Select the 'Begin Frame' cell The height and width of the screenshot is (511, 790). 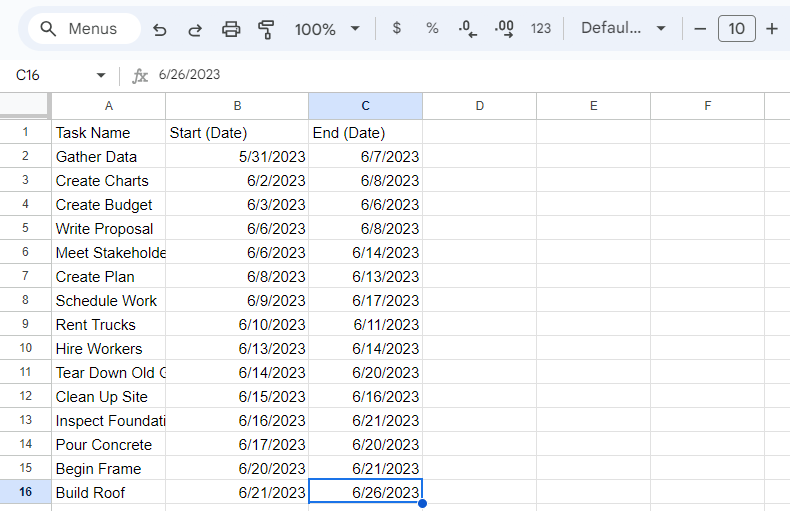(108, 468)
